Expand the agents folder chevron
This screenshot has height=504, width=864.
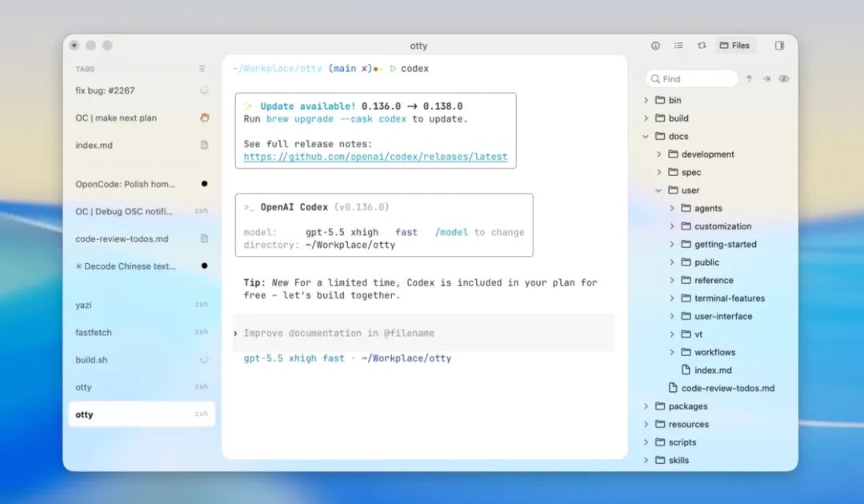pyautogui.click(x=672, y=208)
